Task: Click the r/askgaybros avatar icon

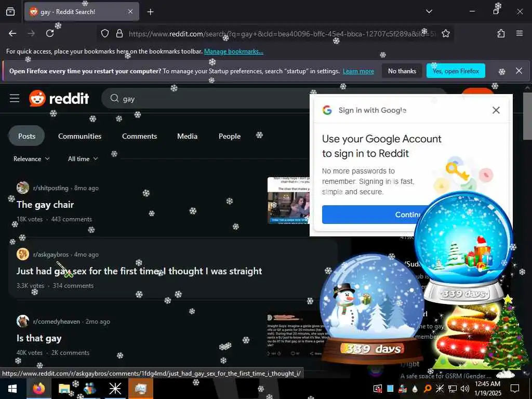Action: (23, 254)
